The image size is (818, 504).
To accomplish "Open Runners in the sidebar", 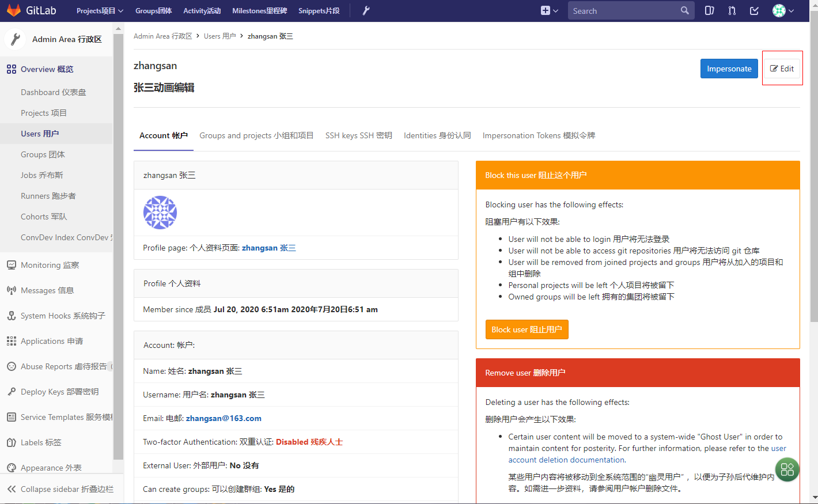I will tap(48, 196).
